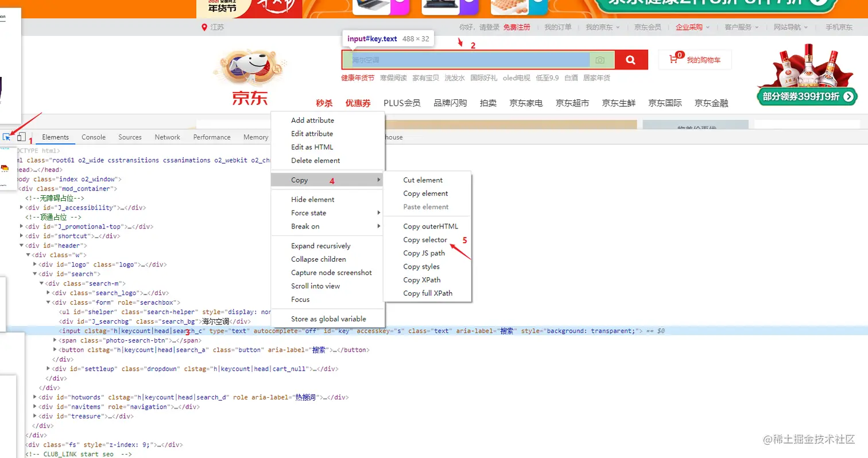Expand the navitems div node
868x458 pixels.
click(35, 406)
